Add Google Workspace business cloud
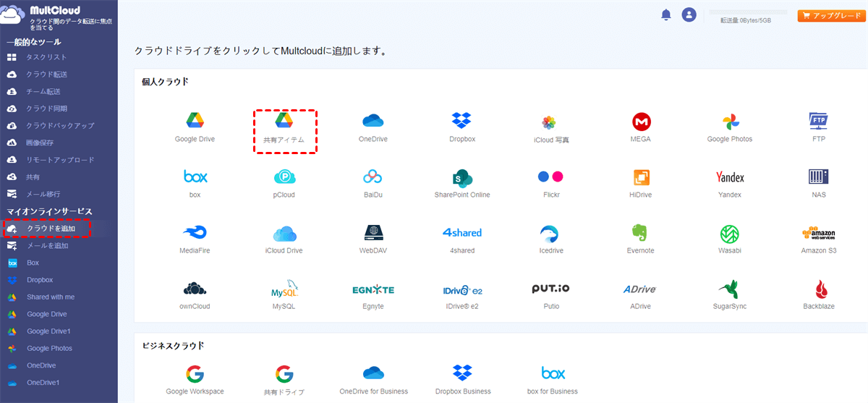 pyautogui.click(x=195, y=373)
